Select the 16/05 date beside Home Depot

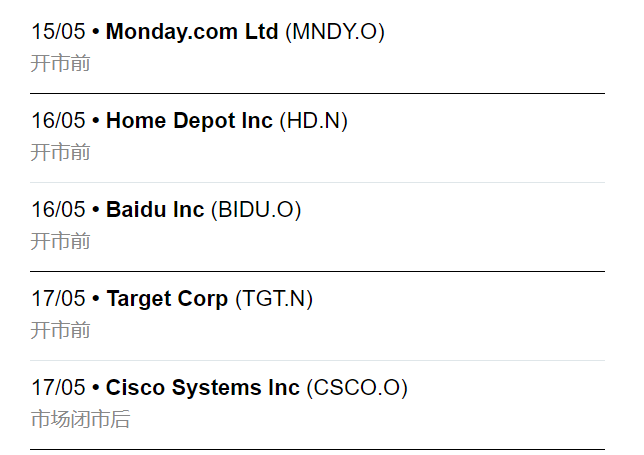pos(58,121)
